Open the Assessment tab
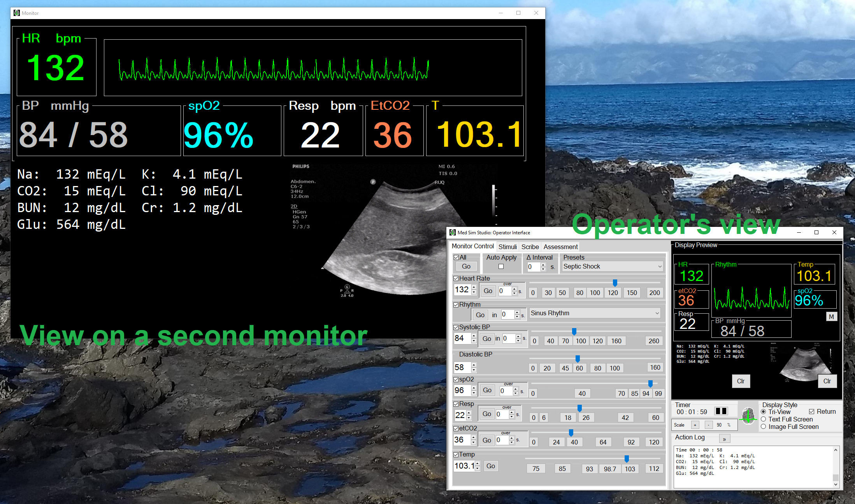The width and height of the screenshot is (855, 504). (x=560, y=246)
